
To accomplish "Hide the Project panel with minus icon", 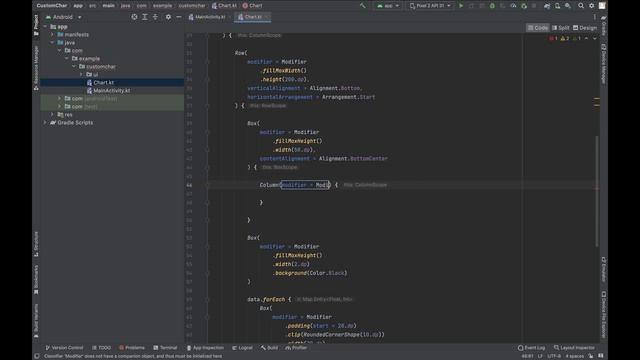I will [x=179, y=17].
